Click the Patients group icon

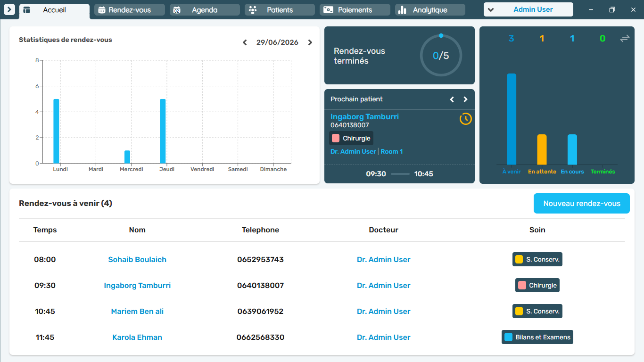pyautogui.click(x=253, y=10)
